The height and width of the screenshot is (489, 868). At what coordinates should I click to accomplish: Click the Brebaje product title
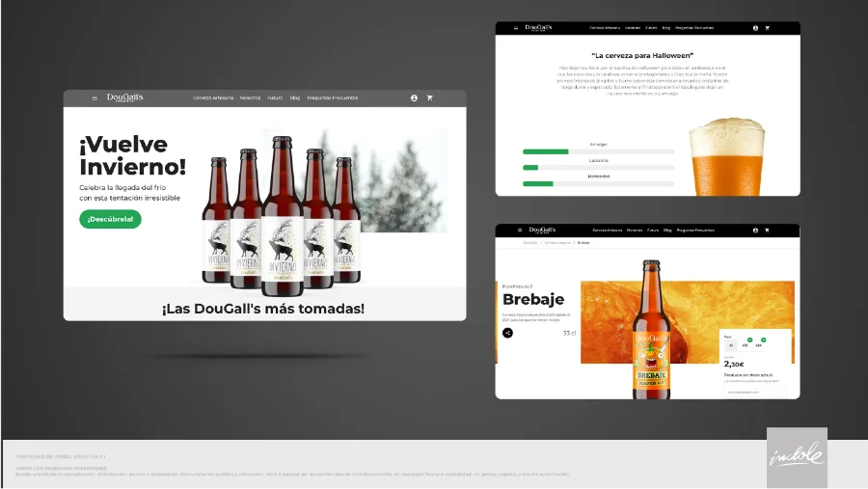click(x=533, y=299)
